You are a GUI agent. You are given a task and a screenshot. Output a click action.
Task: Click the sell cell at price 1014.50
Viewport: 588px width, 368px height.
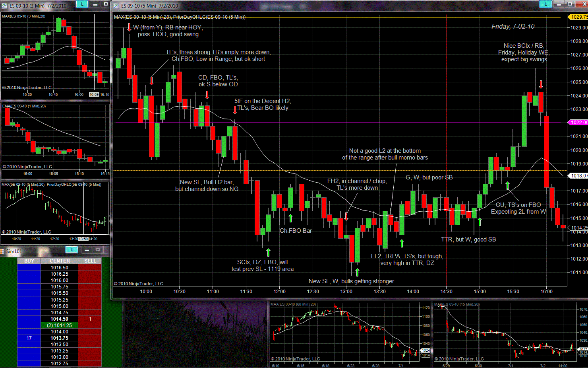tap(90, 319)
